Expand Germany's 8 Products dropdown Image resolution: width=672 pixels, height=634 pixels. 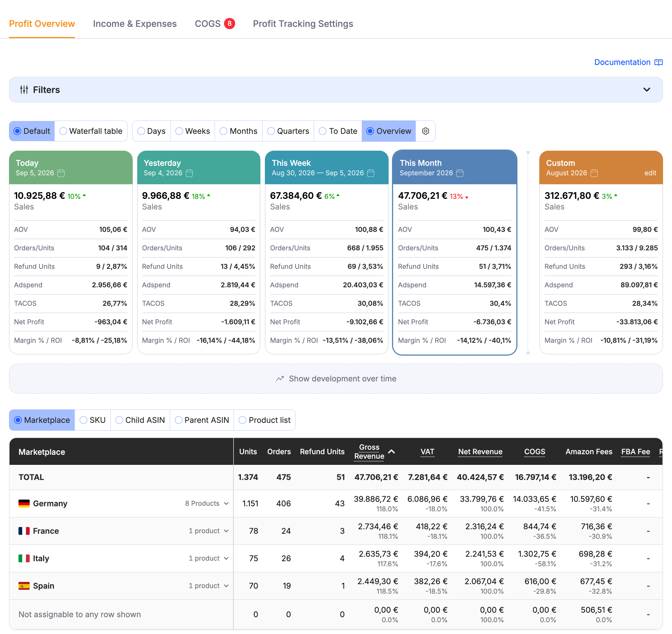tap(207, 504)
